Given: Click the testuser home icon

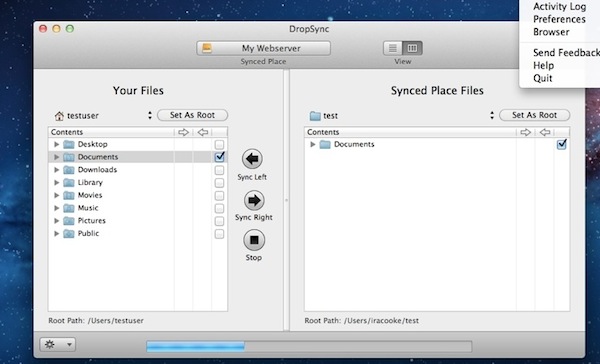Looking at the screenshot, I should [59, 116].
